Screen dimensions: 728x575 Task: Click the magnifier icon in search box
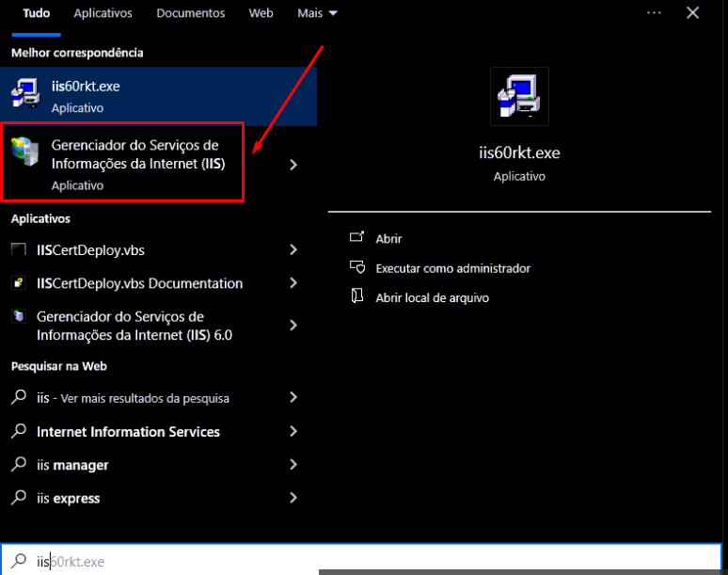click(19, 561)
